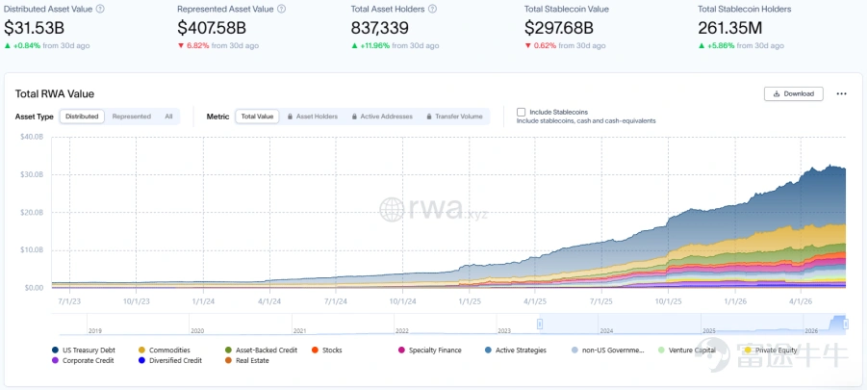Click the +5.86% change indicator
868x390 pixels.
tap(716, 45)
